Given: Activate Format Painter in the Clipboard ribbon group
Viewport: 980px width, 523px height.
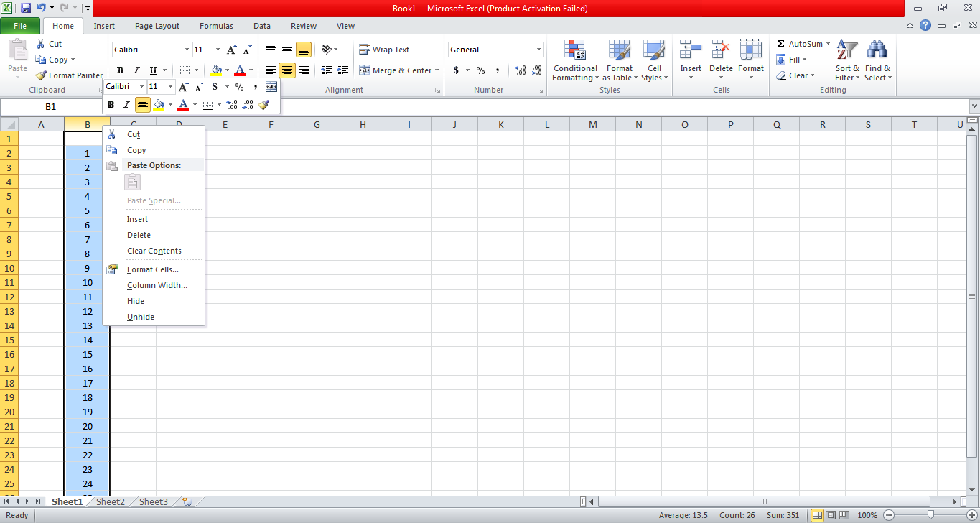Looking at the screenshot, I should 69,75.
